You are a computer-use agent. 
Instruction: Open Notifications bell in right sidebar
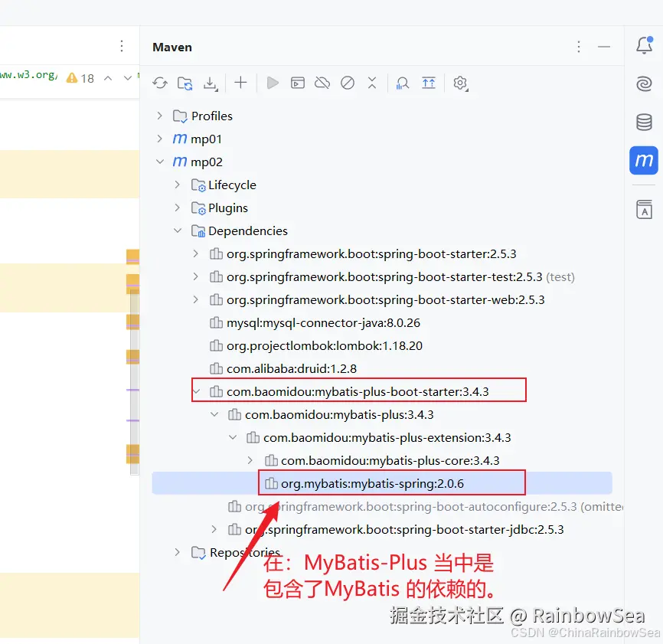[x=645, y=45]
